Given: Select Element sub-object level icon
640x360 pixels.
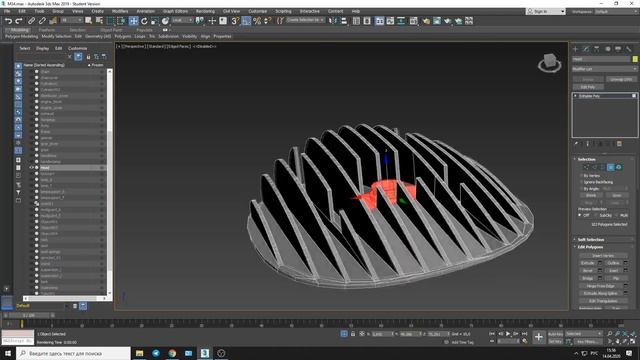Looking at the screenshot, I should [619, 167].
